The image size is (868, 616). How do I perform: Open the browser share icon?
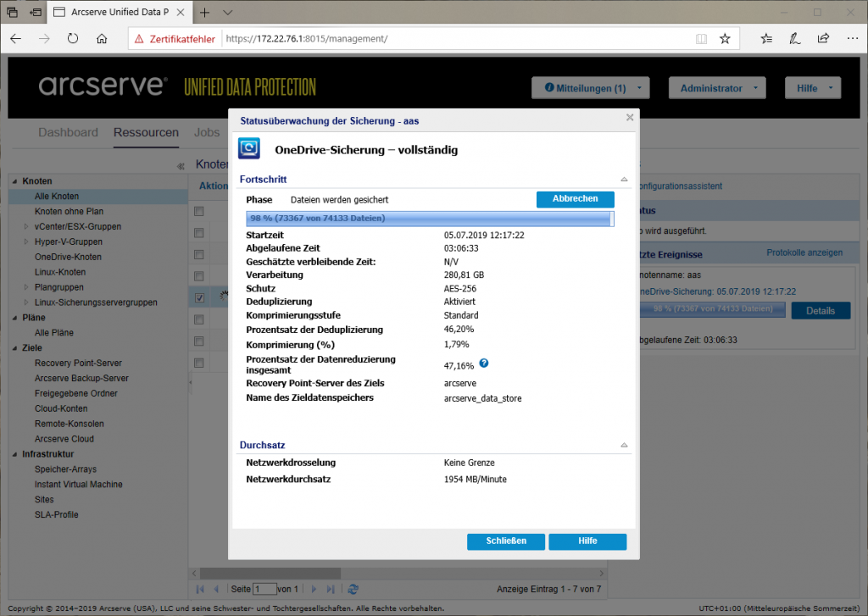tap(823, 38)
